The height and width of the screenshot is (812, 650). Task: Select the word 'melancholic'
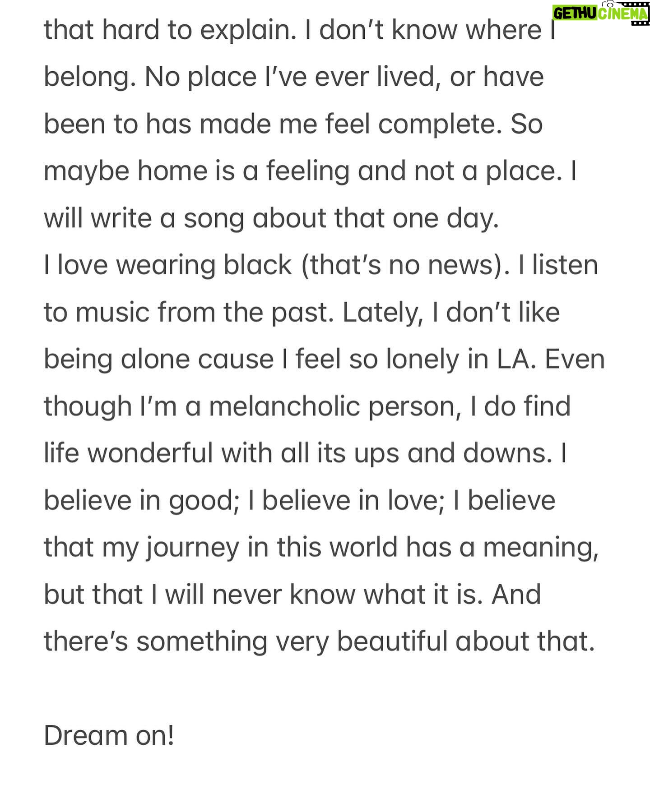point(284,406)
